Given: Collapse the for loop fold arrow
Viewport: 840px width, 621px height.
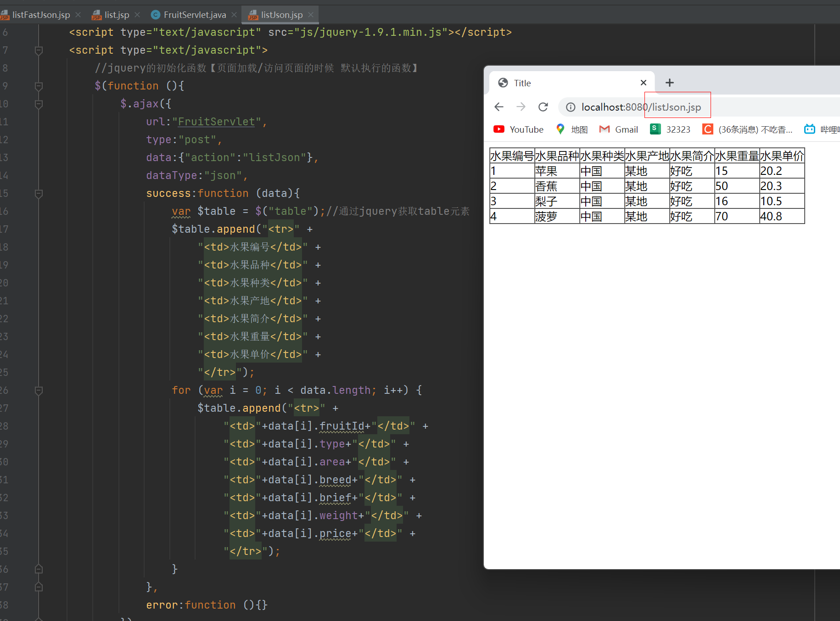Looking at the screenshot, I should [39, 391].
